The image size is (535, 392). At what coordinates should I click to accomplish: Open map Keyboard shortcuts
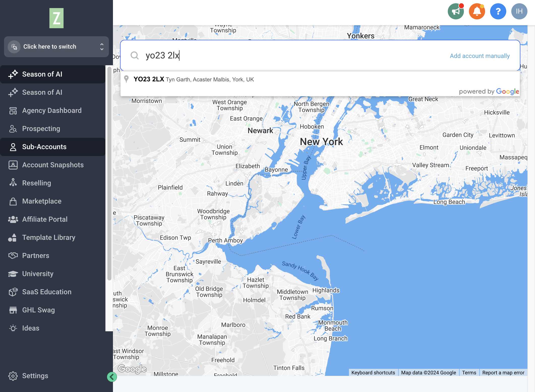[x=373, y=373]
